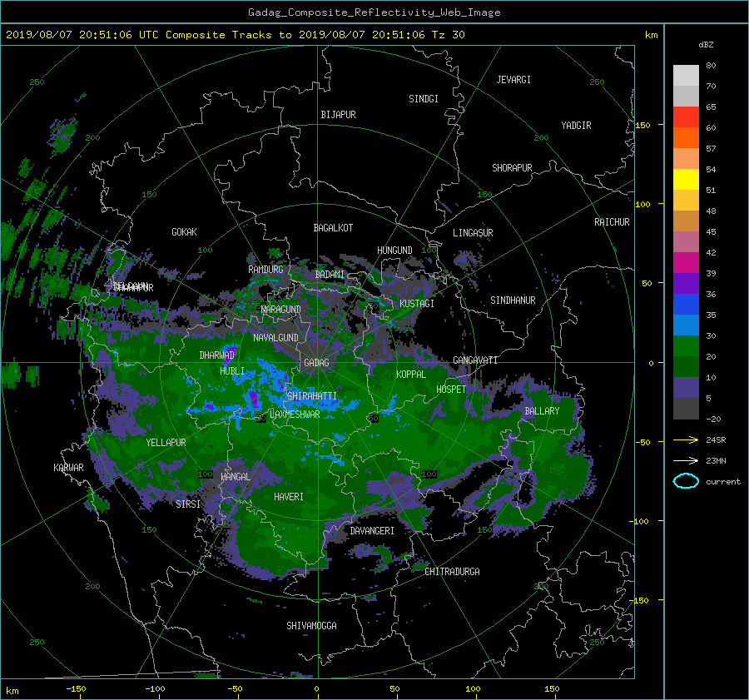Click the BADAMI city label

(330, 275)
